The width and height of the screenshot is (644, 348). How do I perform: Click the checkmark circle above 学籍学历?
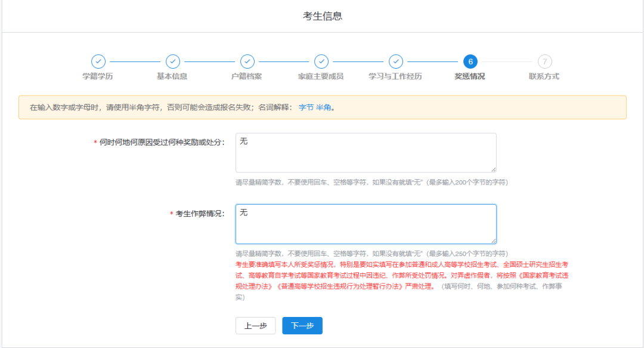pos(98,61)
